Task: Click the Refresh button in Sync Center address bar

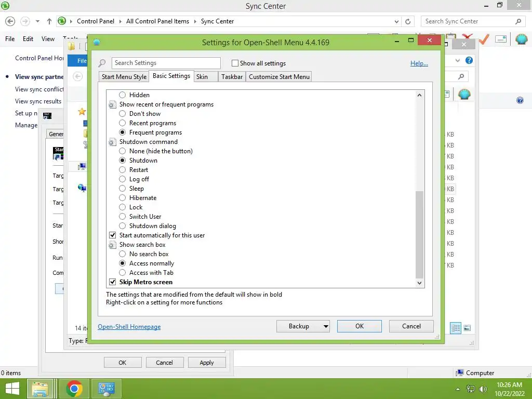Action: [x=408, y=21]
